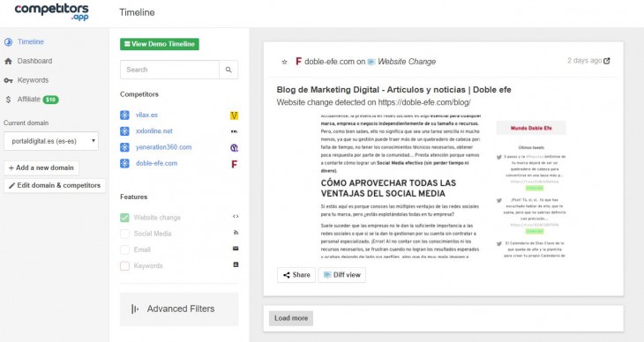Click the RSS icon beside Social Media

(236, 233)
